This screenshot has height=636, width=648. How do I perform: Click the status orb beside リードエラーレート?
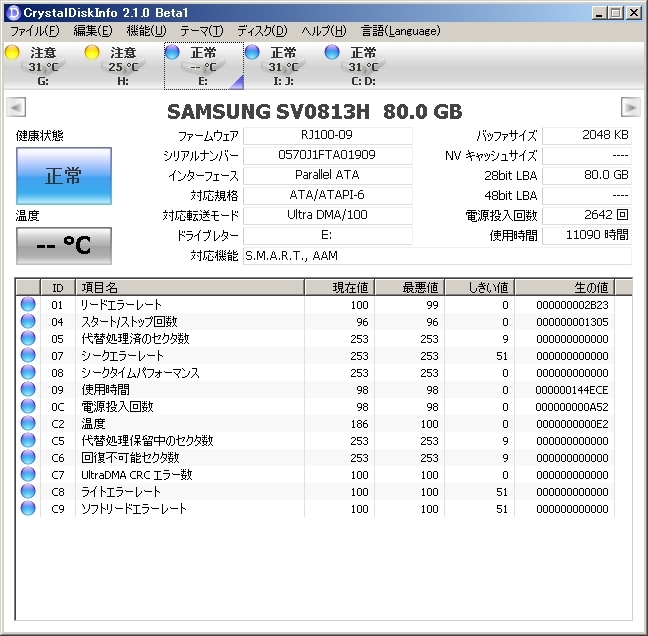28,305
